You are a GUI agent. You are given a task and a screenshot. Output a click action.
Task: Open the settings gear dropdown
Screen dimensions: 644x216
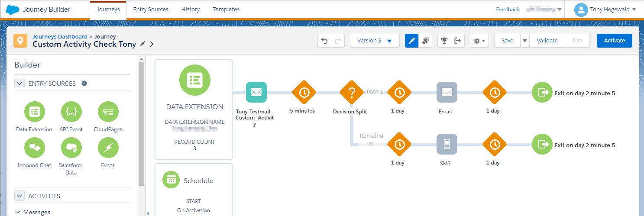(x=479, y=41)
